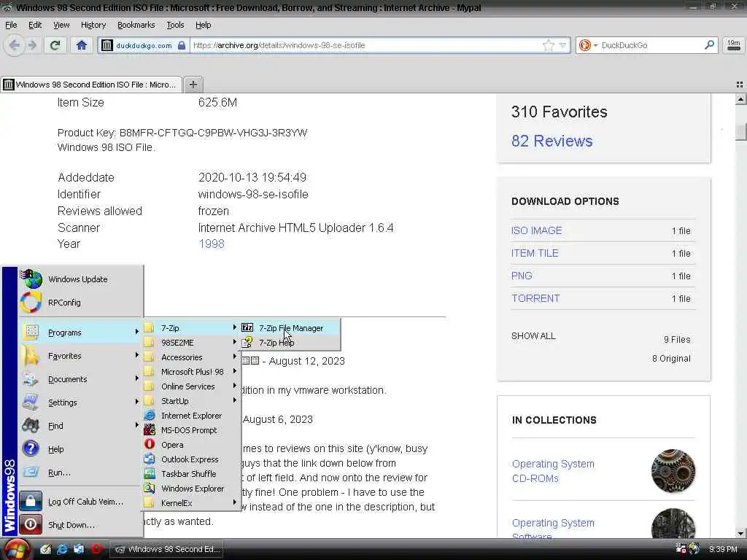This screenshot has width=747, height=560.
Task: Click the 19m toolbar indicator button
Action: pyautogui.click(x=734, y=45)
